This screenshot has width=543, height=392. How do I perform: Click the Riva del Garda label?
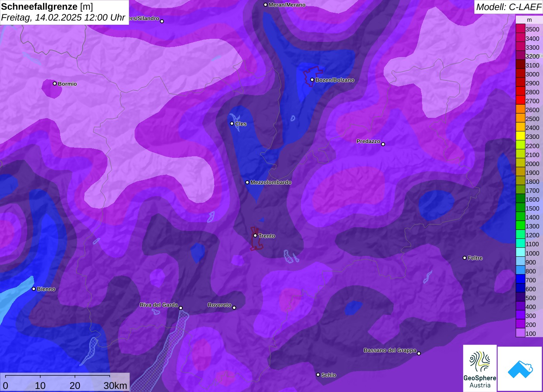(159, 305)
